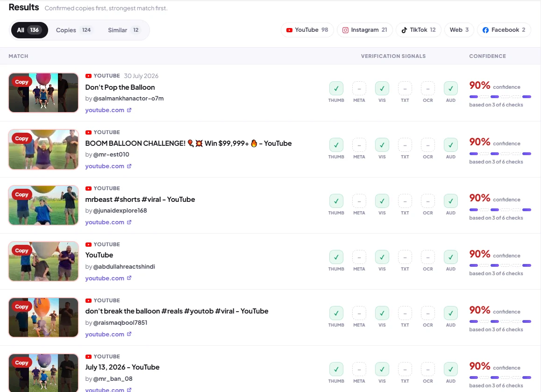The height and width of the screenshot is (392, 541).
Task: Select author @raismaqbool7851
Action: point(121,323)
